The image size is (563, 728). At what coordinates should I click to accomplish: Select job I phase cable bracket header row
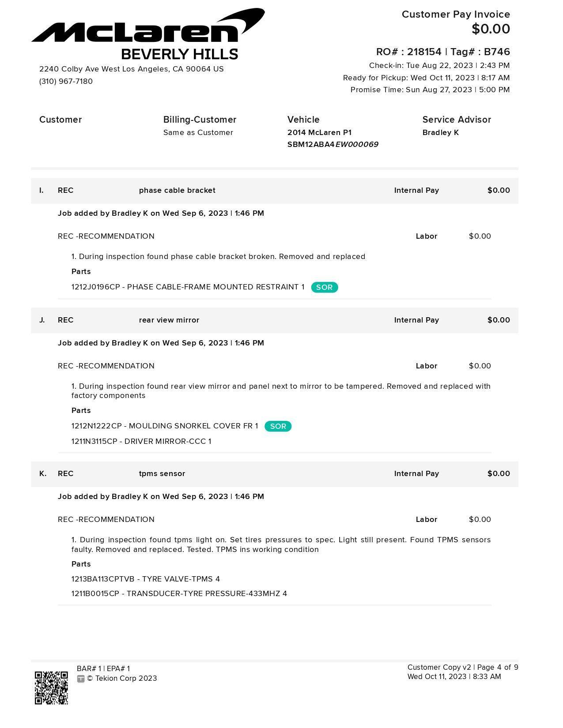pyautogui.click(x=274, y=191)
